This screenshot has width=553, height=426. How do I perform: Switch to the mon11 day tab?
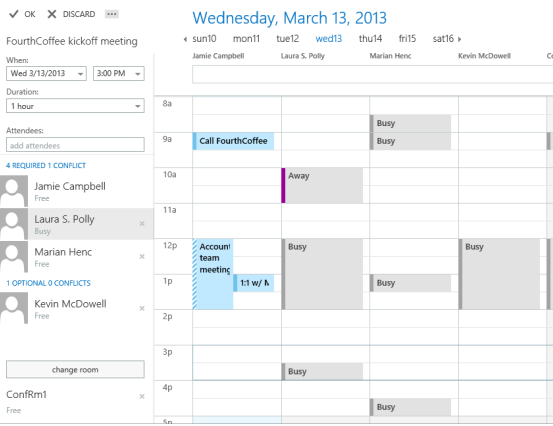(246, 38)
